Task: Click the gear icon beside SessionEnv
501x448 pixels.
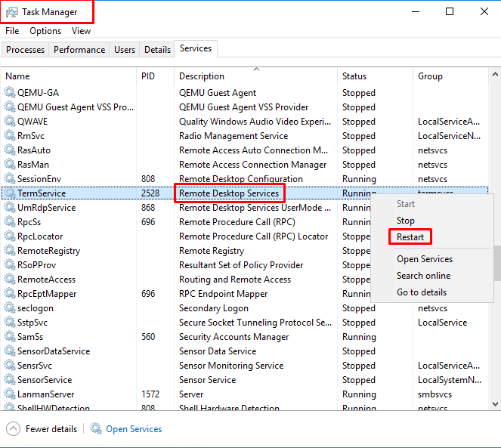Action: tap(10, 178)
